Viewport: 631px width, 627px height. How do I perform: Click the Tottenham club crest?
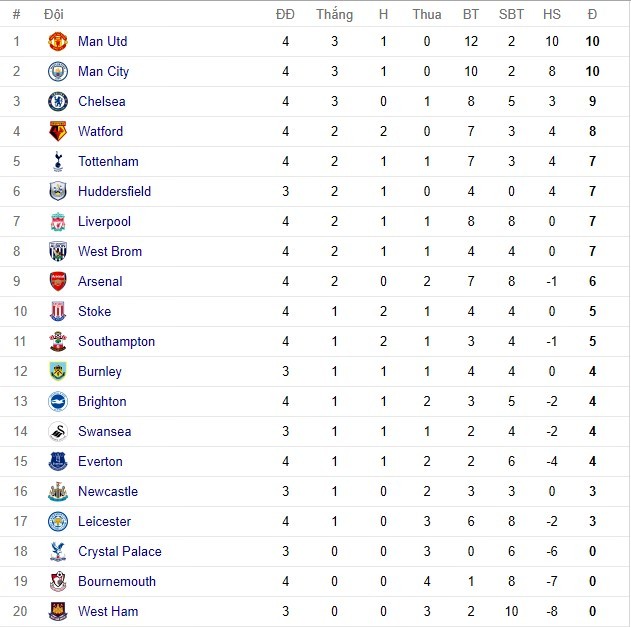tap(57, 161)
